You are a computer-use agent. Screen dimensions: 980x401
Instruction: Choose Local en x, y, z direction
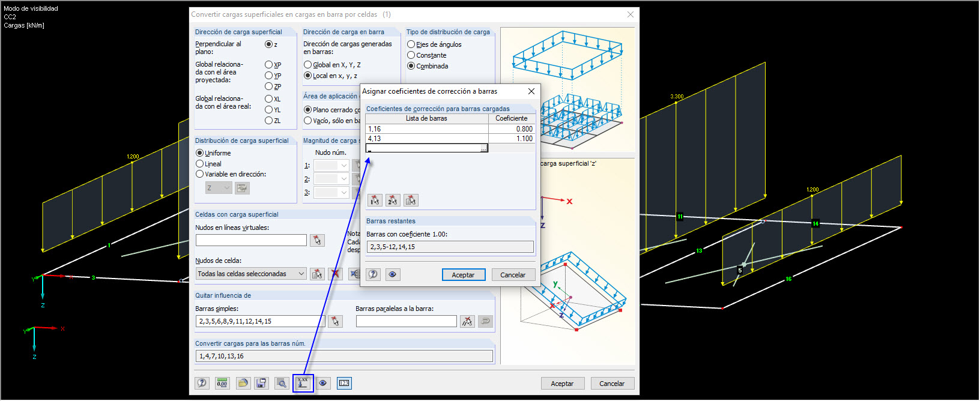pos(307,76)
